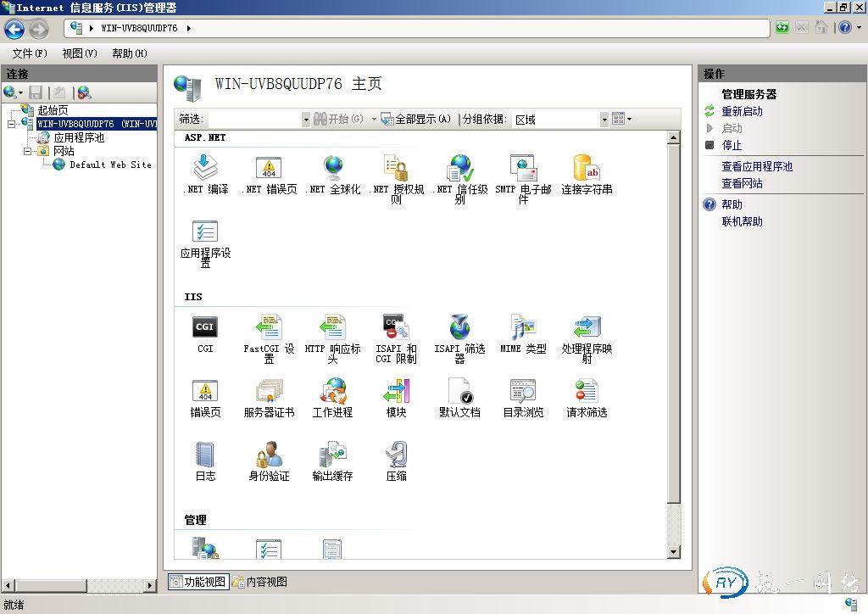Open the 视图(V) menu
The width and height of the screenshot is (868, 614).
tap(80, 53)
